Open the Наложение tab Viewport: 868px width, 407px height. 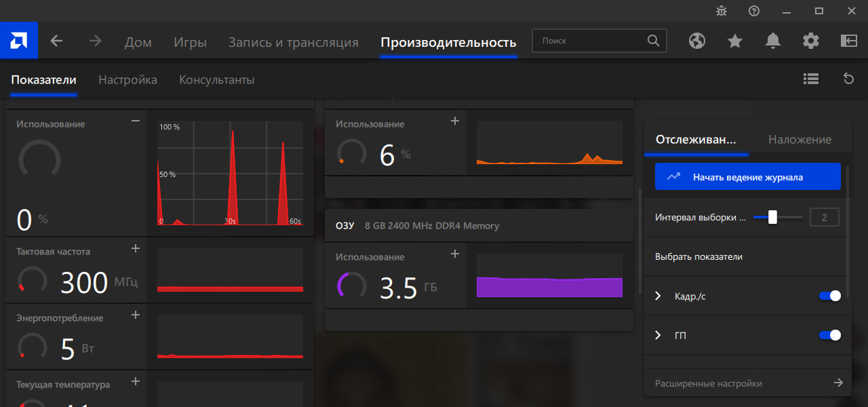pyautogui.click(x=800, y=140)
